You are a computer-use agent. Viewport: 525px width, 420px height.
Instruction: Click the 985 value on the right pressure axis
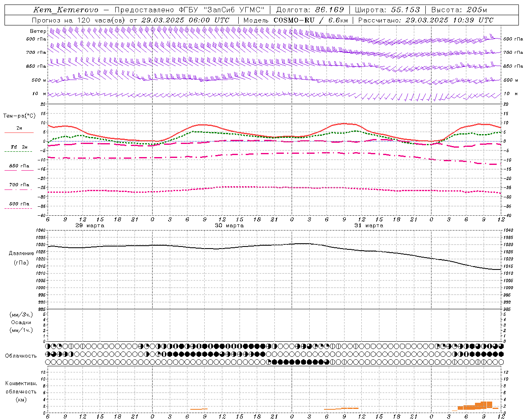[x=508, y=309]
